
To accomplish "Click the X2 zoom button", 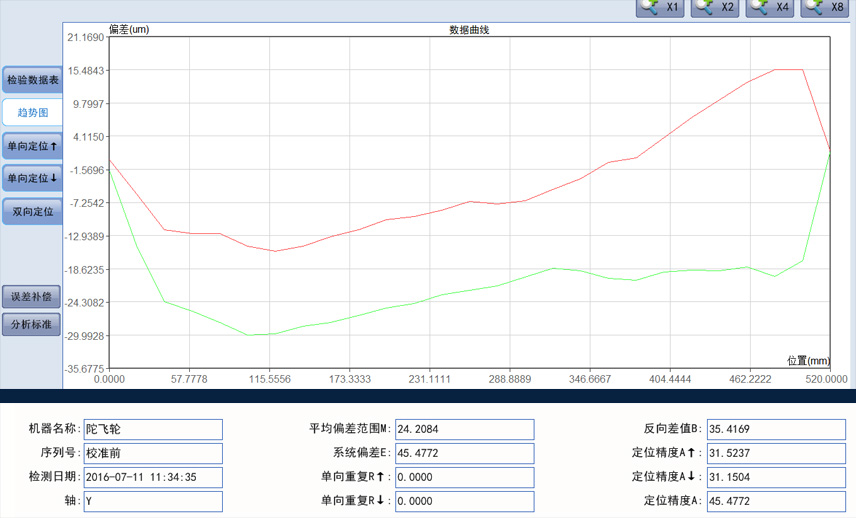I will [x=716, y=8].
